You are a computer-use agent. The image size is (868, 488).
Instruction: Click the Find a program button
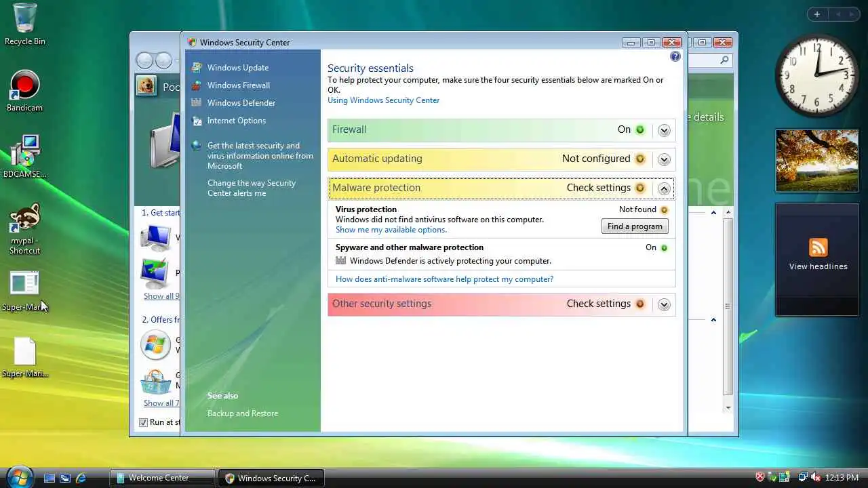[635, 226]
